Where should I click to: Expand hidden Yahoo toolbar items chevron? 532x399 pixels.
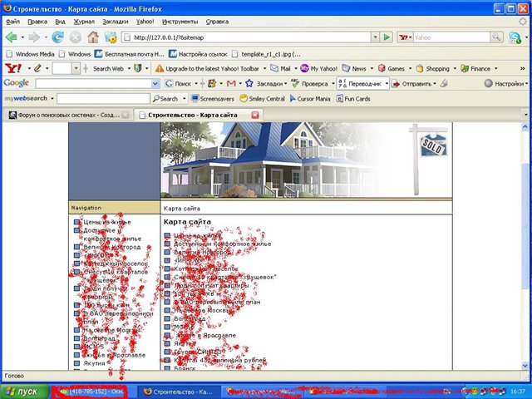523,68
